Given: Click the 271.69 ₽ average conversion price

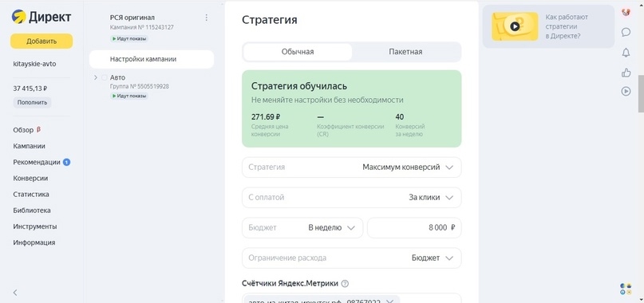Looking at the screenshot, I should (x=267, y=116).
